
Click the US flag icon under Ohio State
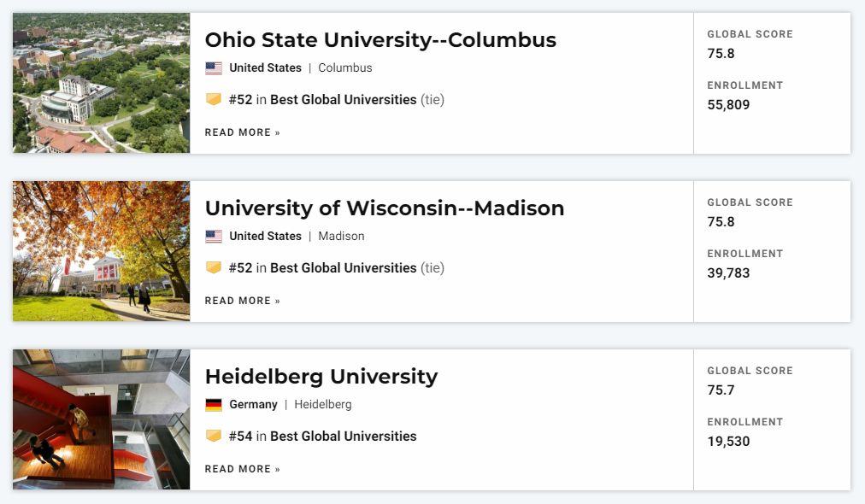tap(214, 68)
